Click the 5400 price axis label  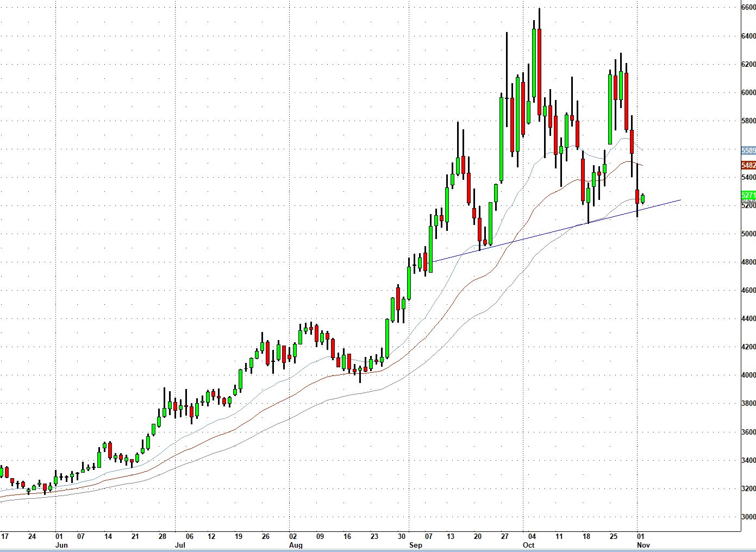click(x=748, y=177)
